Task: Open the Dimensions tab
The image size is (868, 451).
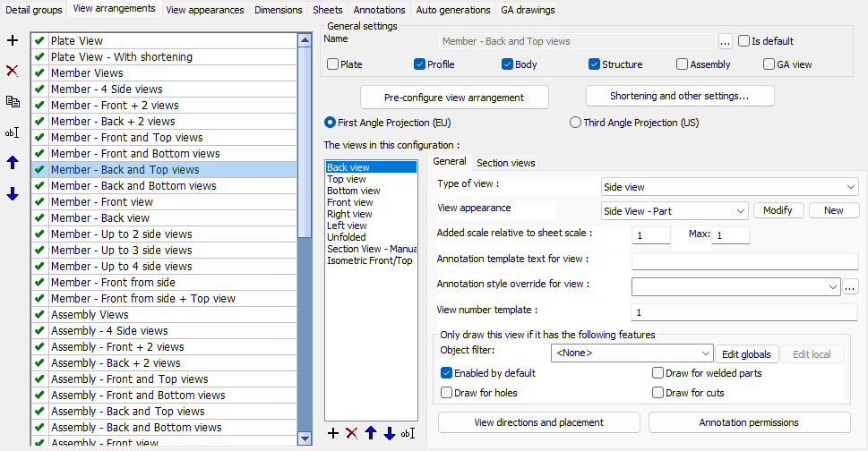Action: coord(278,11)
